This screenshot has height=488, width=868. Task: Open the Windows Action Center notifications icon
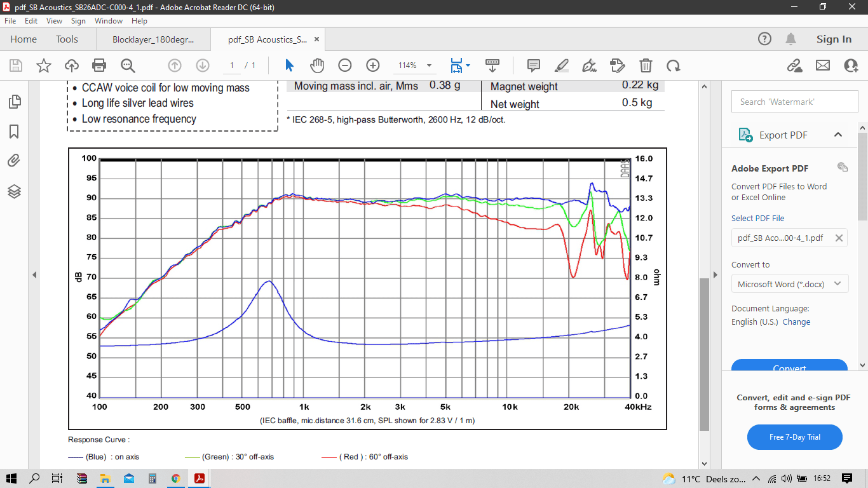pos(847,478)
